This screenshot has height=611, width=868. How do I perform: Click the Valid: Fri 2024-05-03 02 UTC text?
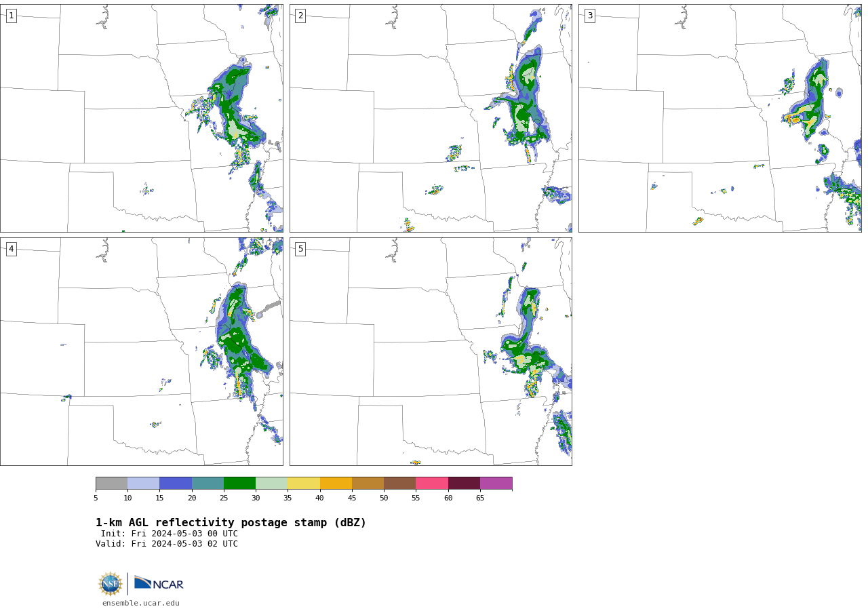[x=167, y=544]
